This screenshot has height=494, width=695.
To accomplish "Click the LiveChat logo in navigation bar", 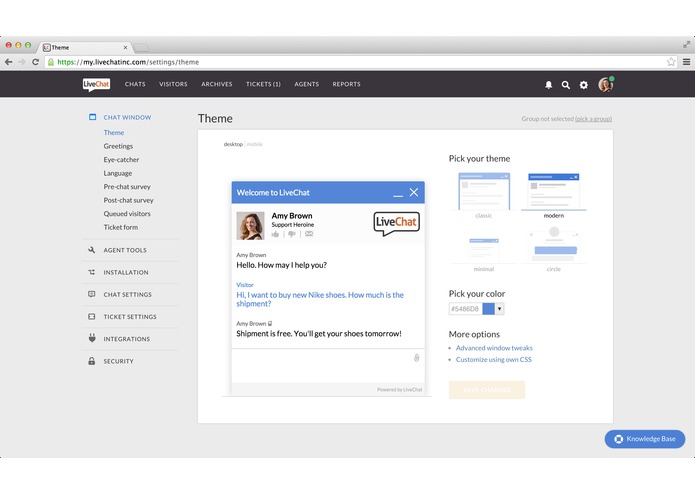I will (x=96, y=84).
